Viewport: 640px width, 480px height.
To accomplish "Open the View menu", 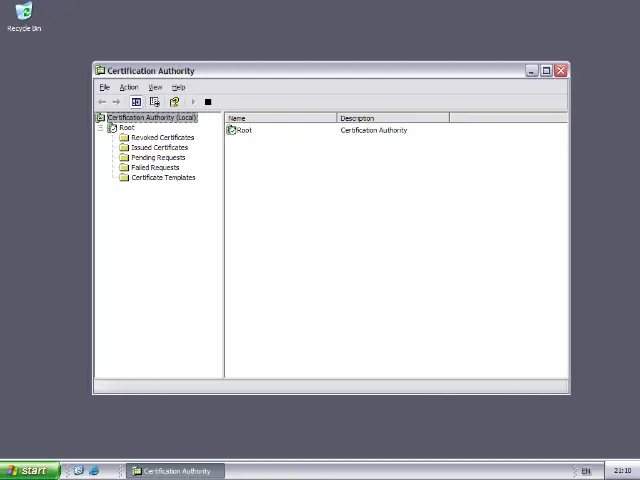I will coord(155,87).
